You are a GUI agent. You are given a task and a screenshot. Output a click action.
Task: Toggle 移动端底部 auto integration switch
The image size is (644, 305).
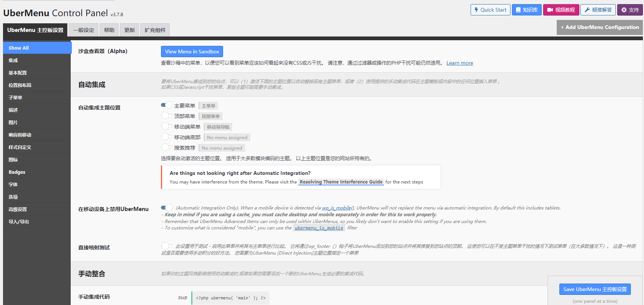pos(167,137)
